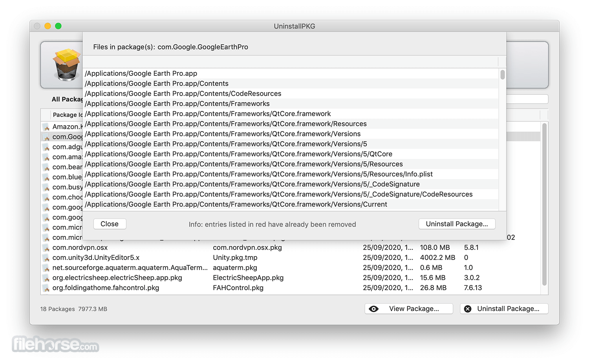589x364 pixels.
Task: Select file row ending in 'Versions/5/QtCore'
Action: (291, 154)
